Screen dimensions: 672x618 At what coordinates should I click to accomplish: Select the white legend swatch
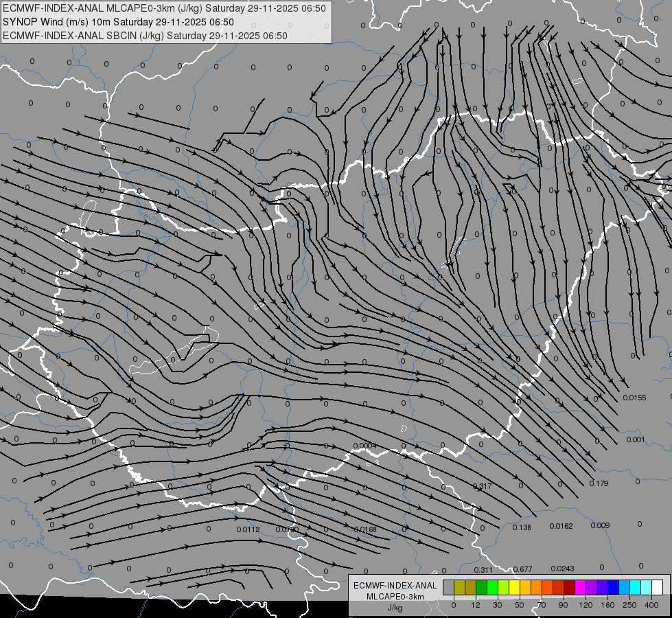pyautogui.click(x=658, y=587)
